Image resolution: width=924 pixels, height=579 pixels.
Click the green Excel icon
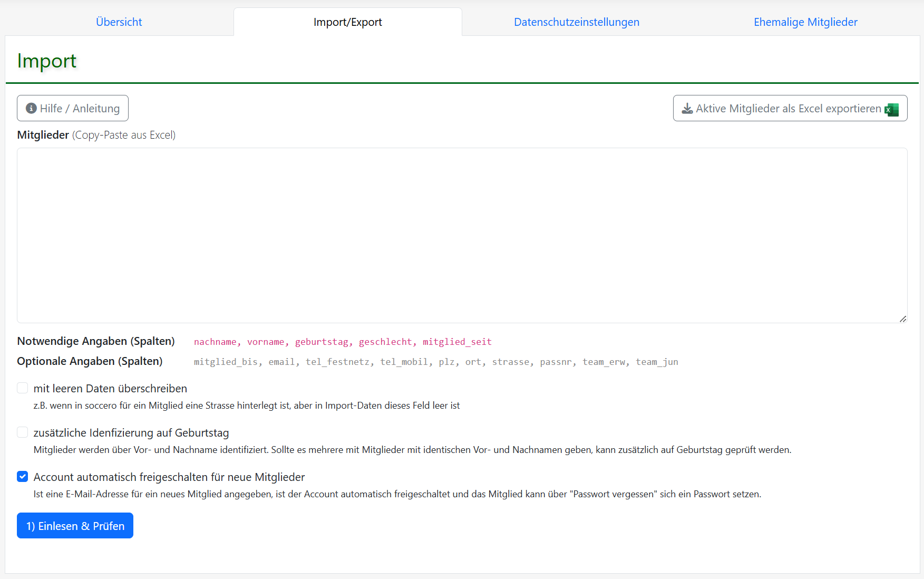pyautogui.click(x=892, y=109)
